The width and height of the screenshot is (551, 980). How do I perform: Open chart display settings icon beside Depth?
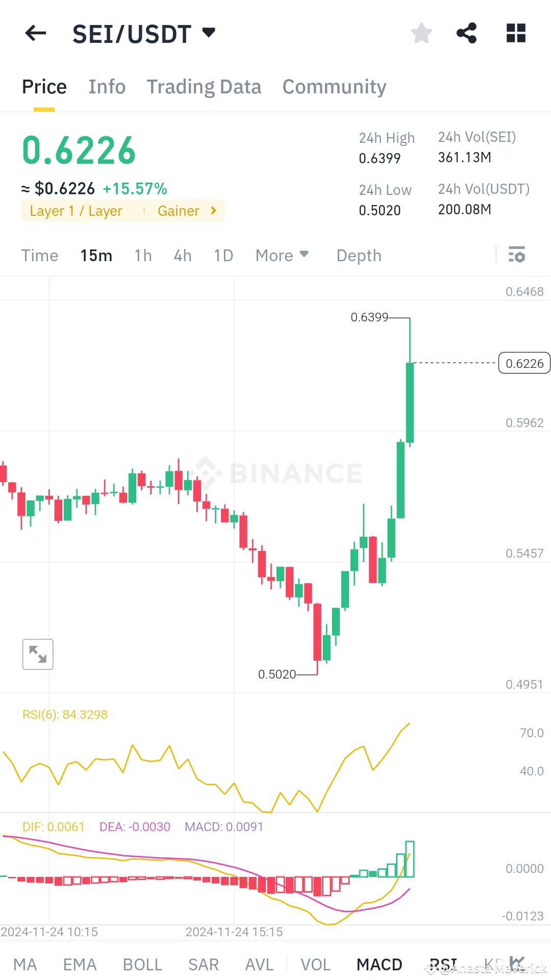(517, 255)
